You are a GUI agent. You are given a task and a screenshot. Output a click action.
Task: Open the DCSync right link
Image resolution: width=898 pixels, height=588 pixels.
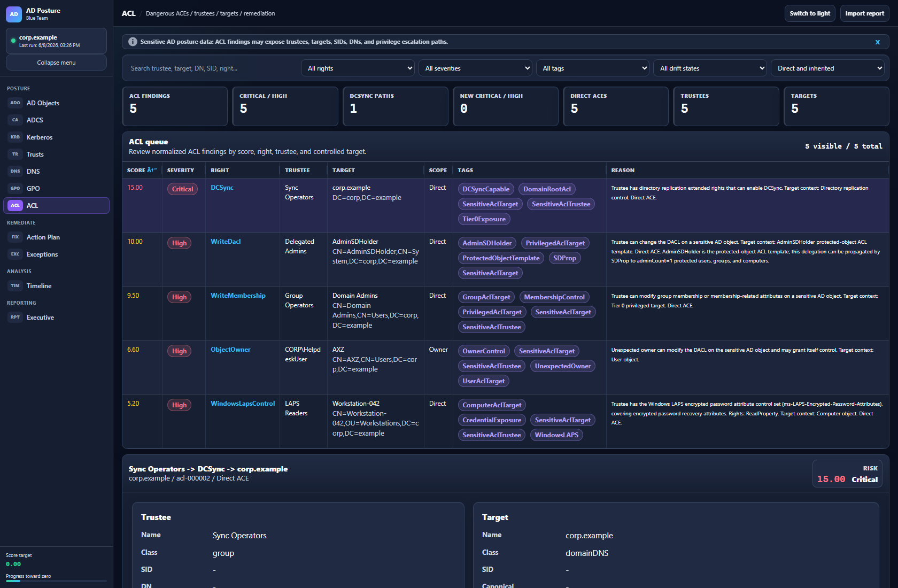click(x=222, y=188)
